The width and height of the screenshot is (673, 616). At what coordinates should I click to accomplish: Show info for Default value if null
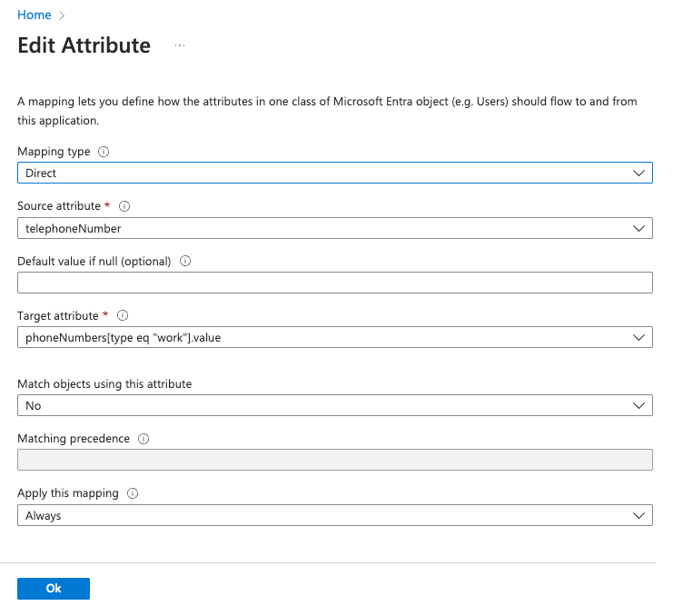point(185,262)
